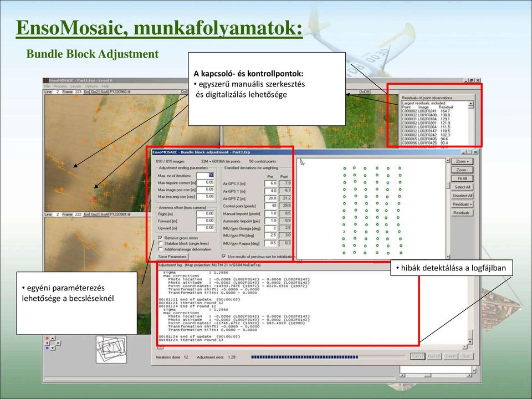Click the down pan arrow in navigator

(53, 348)
